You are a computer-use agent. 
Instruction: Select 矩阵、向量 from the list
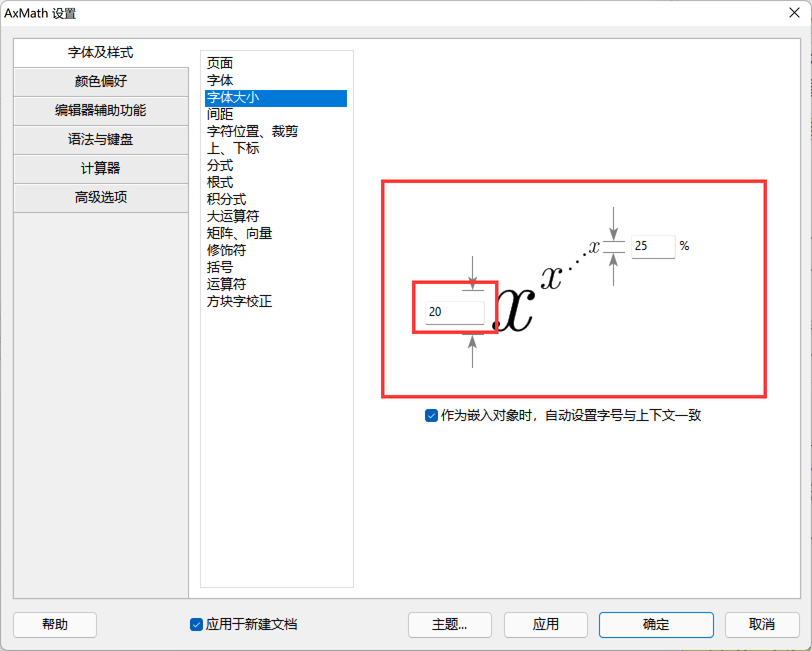pos(239,233)
